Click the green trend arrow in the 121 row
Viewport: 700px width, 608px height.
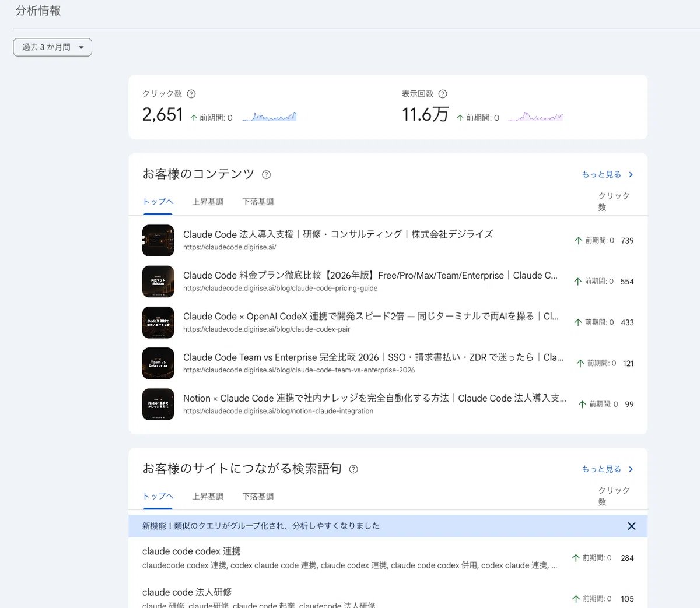[580, 363]
